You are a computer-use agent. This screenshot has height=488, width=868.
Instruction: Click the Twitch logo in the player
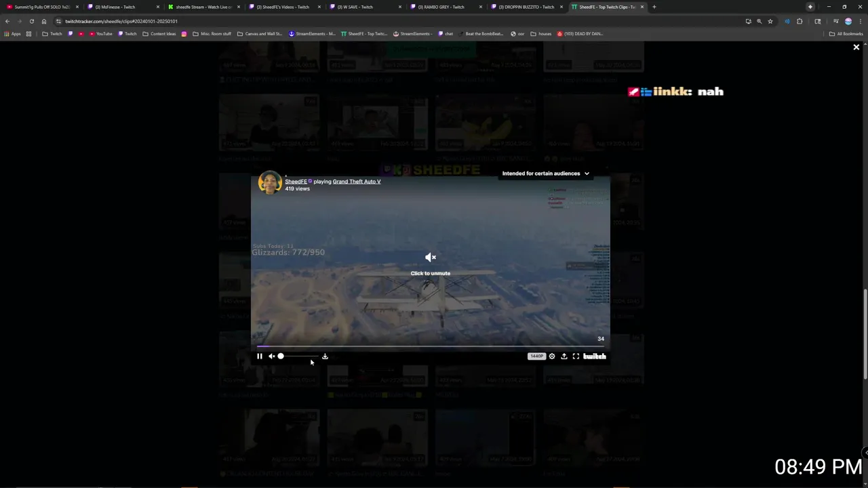[x=595, y=356]
